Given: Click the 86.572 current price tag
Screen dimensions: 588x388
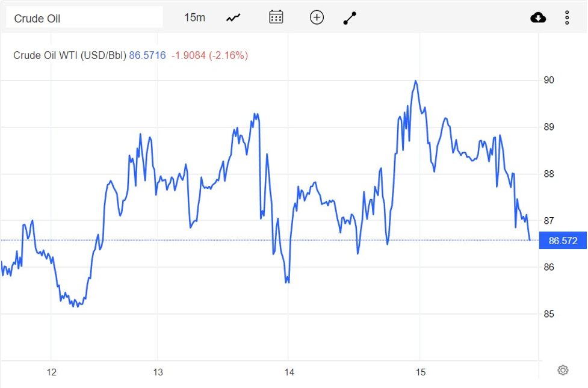Looking at the screenshot, I should point(563,241).
